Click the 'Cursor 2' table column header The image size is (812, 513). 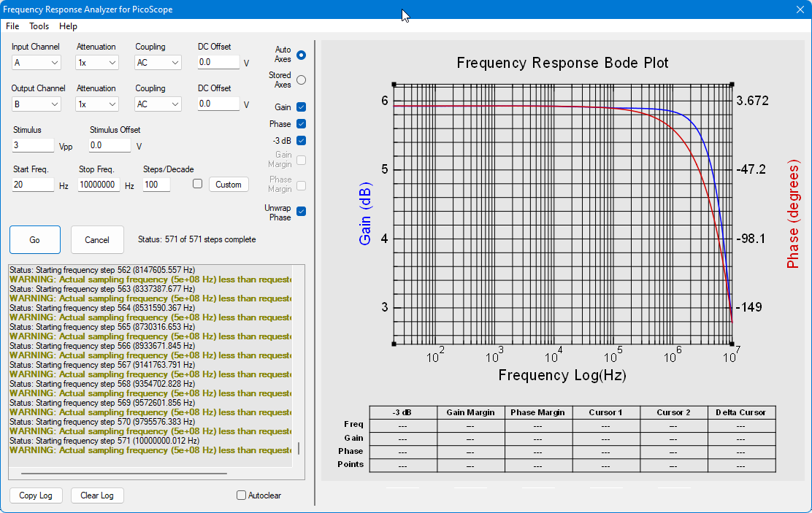(674, 412)
